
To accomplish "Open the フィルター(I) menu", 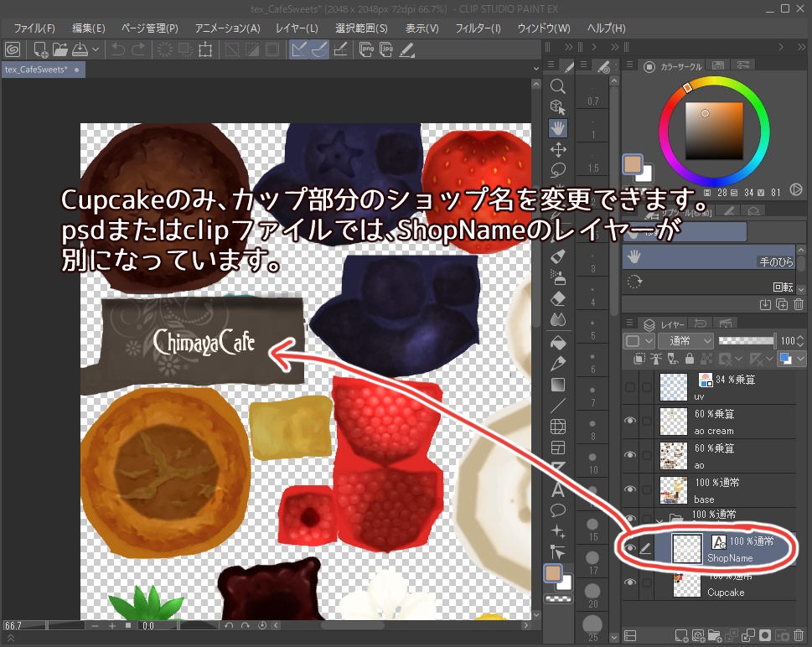I will point(478,28).
